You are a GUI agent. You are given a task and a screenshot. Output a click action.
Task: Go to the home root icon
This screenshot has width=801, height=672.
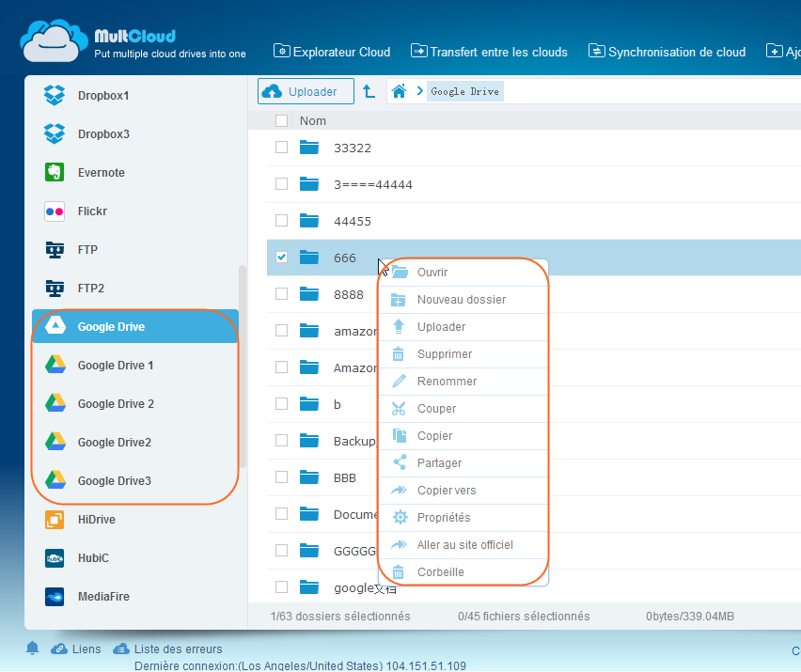click(399, 91)
